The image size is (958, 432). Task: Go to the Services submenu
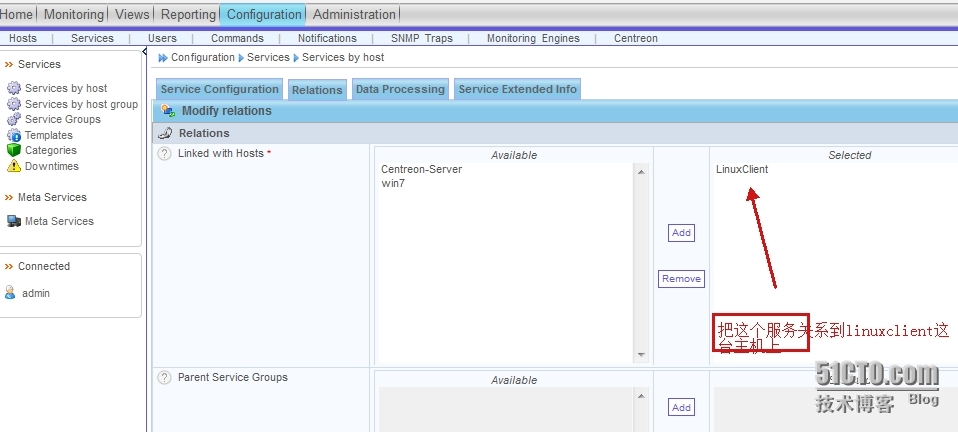92,38
